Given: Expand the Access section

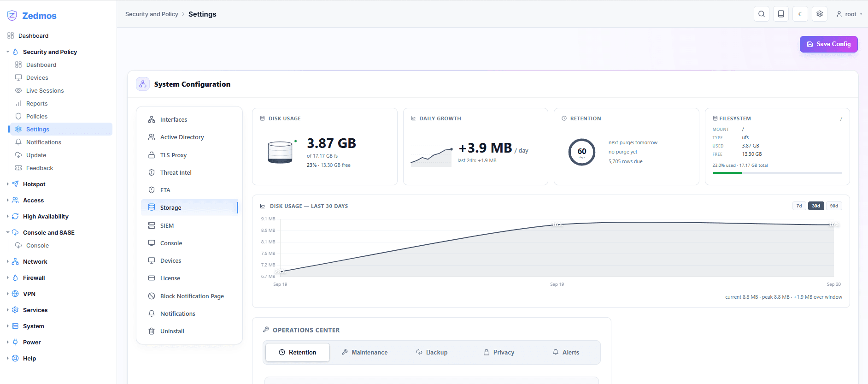Looking at the screenshot, I should [7, 200].
